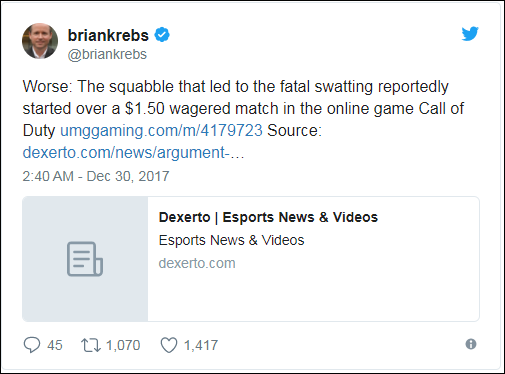505x374 pixels.
Task: Open the umggaming.com/m/4179723 link
Action: [161, 130]
